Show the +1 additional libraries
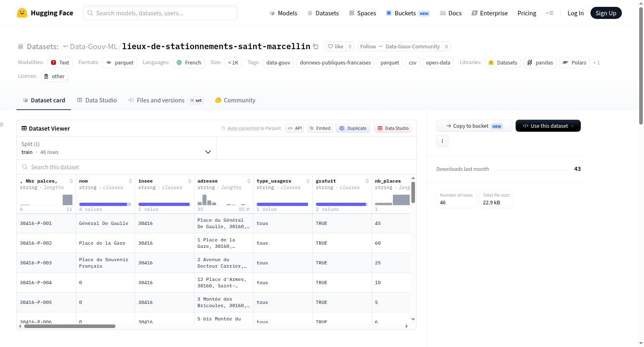The image size is (644, 347). pyautogui.click(x=597, y=62)
